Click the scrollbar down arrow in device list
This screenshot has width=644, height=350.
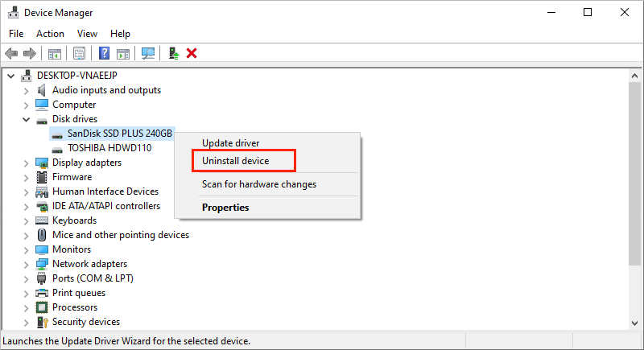(634, 323)
